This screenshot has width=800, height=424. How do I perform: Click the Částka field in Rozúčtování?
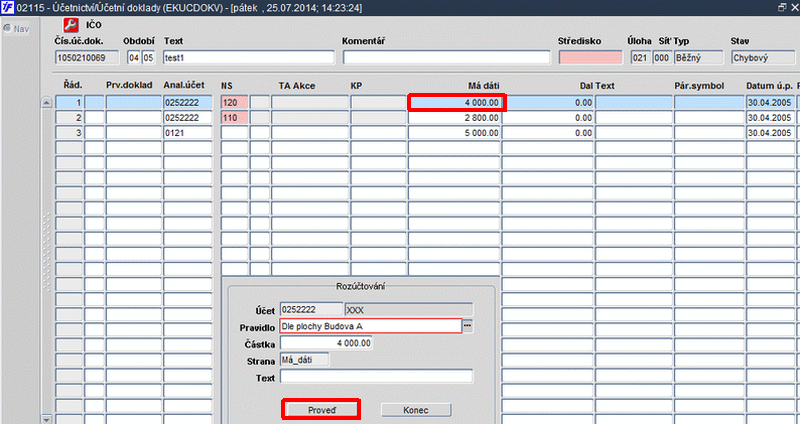[326, 343]
